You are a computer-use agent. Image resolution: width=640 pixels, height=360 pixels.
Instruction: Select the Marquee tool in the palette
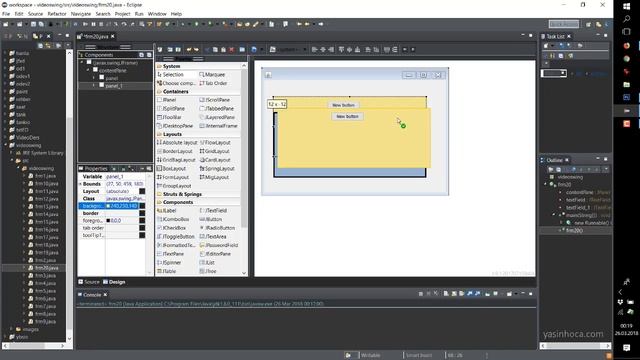(212, 75)
